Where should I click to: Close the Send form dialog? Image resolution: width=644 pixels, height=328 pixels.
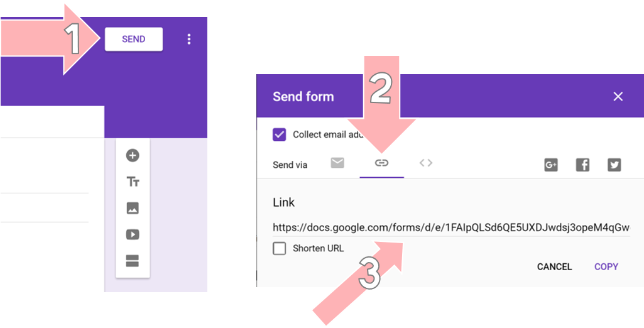point(618,97)
